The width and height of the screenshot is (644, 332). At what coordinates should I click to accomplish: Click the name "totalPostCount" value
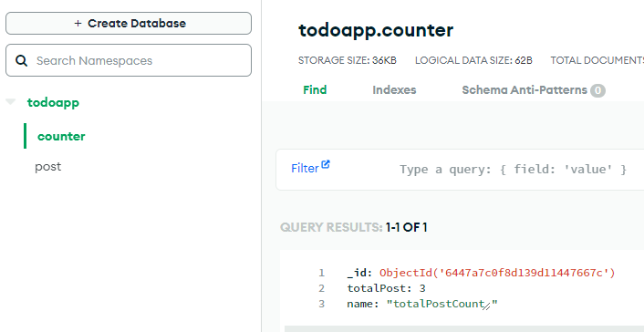[442, 305]
